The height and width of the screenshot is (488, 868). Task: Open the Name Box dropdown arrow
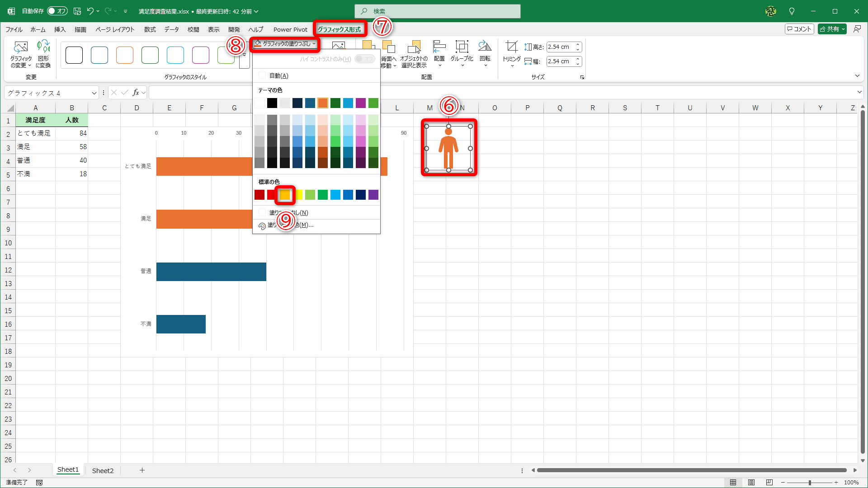[94, 93]
